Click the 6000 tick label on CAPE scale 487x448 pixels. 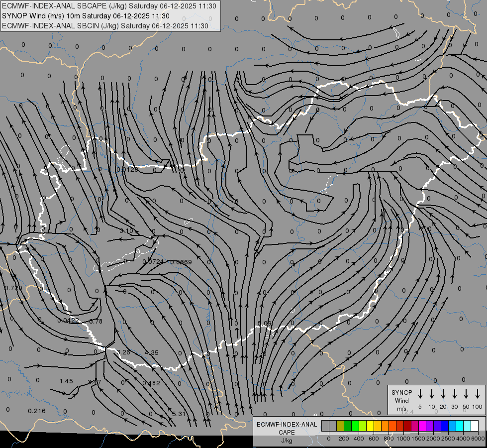coord(478,439)
